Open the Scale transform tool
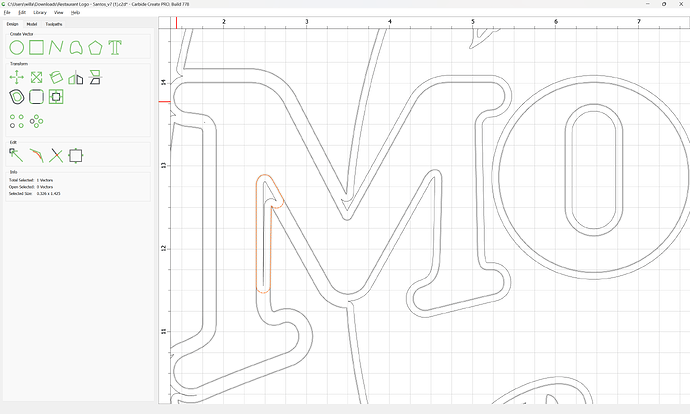690x414 pixels. (37, 77)
